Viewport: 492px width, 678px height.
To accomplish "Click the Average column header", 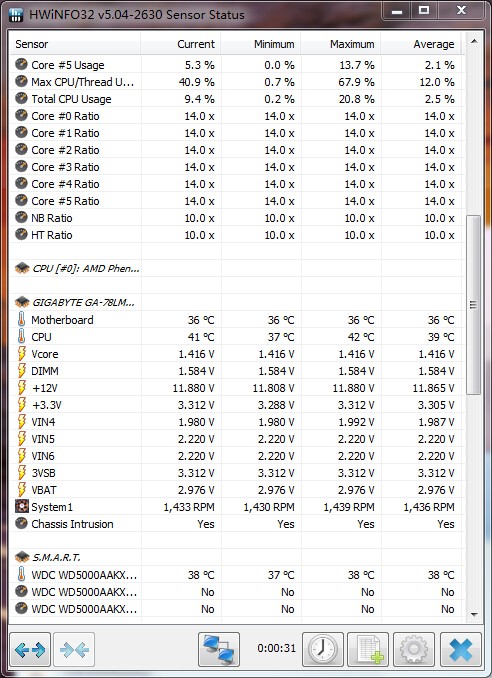I will (x=420, y=44).
